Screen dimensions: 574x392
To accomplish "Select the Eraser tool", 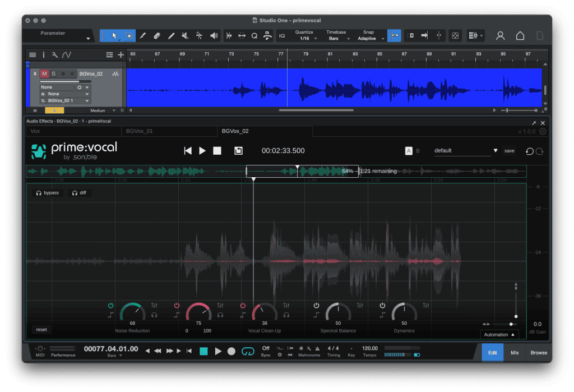I will point(157,35).
